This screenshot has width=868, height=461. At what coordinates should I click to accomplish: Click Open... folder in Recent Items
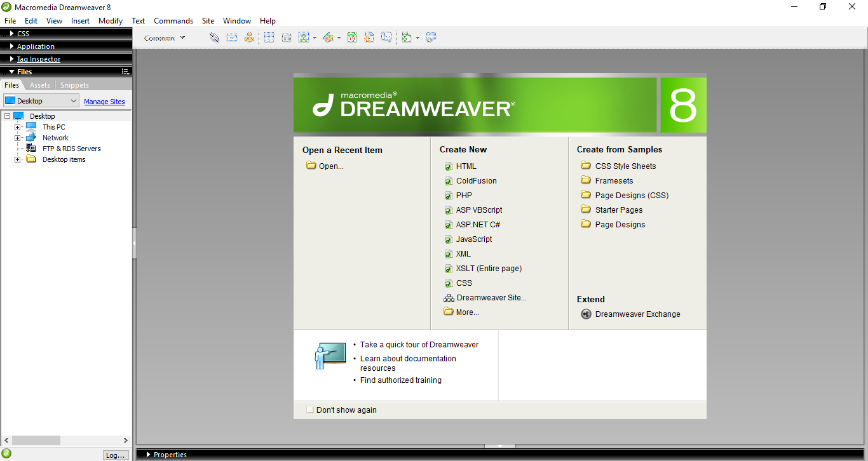tap(325, 166)
